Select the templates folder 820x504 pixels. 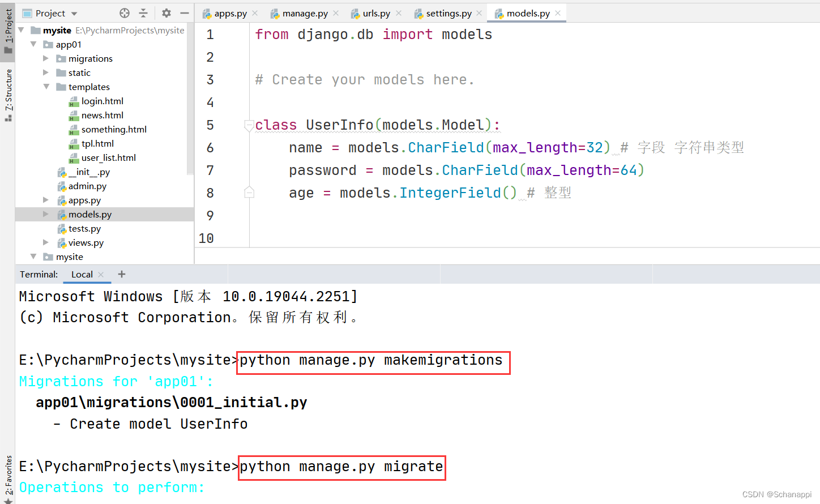point(89,87)
